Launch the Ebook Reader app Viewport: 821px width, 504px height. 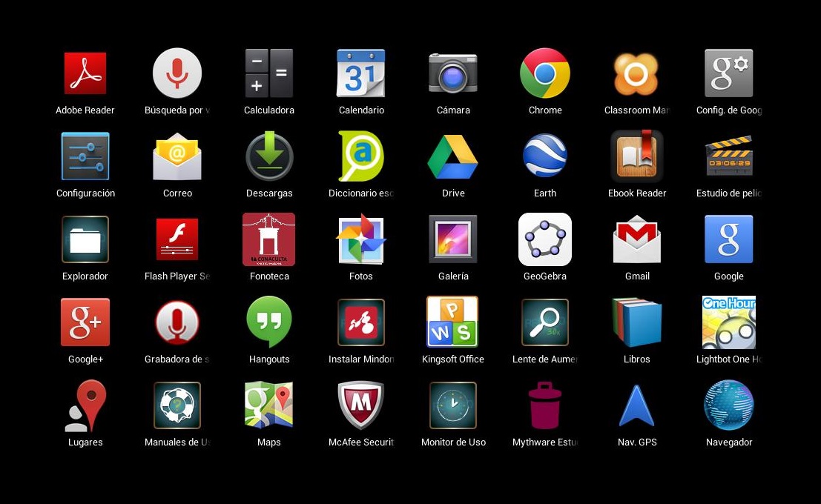click(637, 156)
